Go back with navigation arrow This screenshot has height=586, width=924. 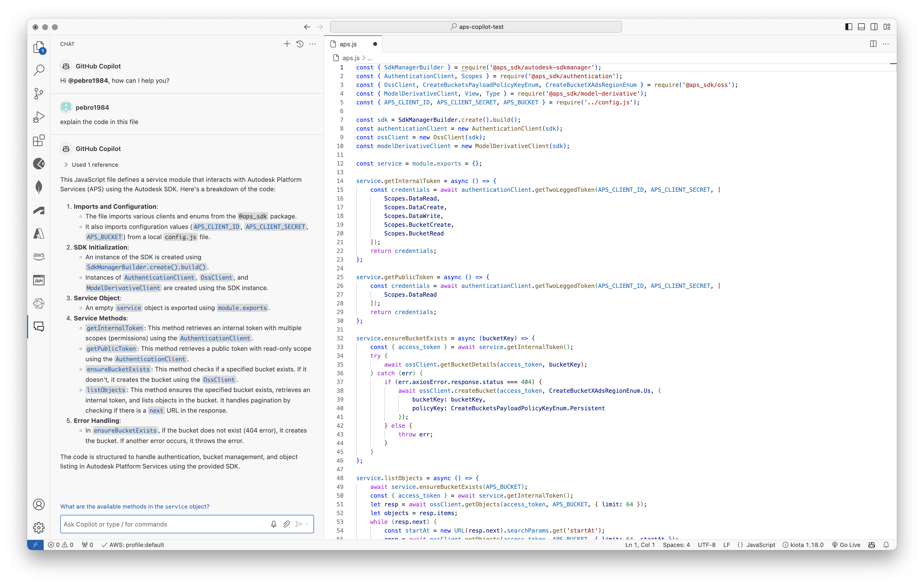coord(307,27)
